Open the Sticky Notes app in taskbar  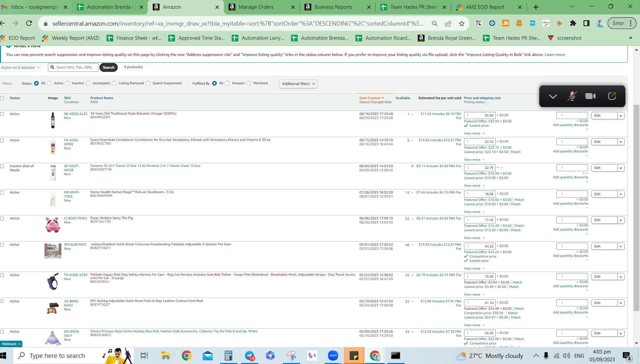(354, 356)
